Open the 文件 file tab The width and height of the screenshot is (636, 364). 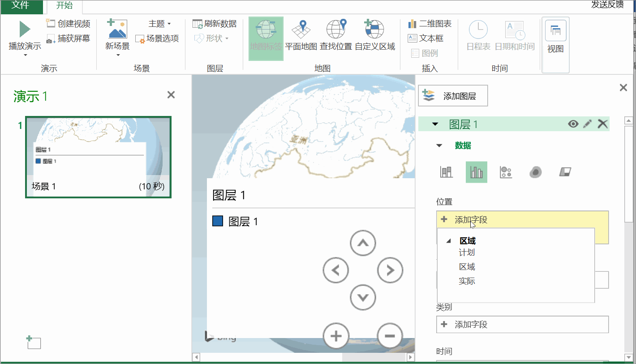tap(22, 6)
